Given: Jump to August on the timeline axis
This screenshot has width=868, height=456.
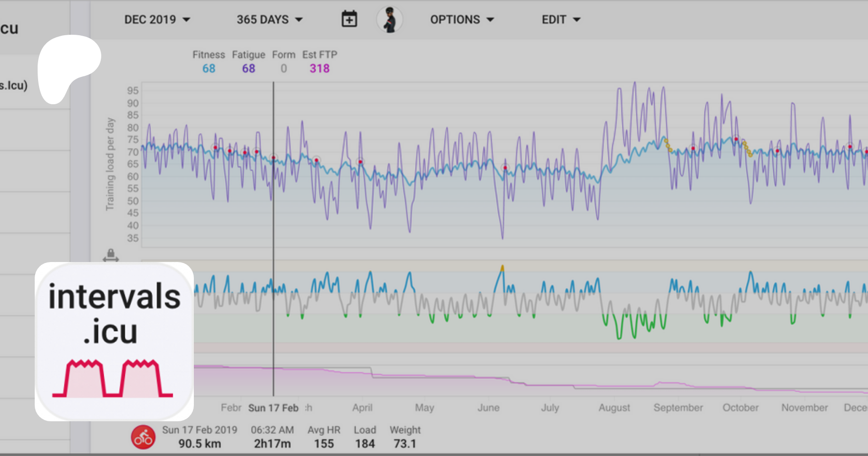Looking at the screenshot, I should tap(614, 408).
